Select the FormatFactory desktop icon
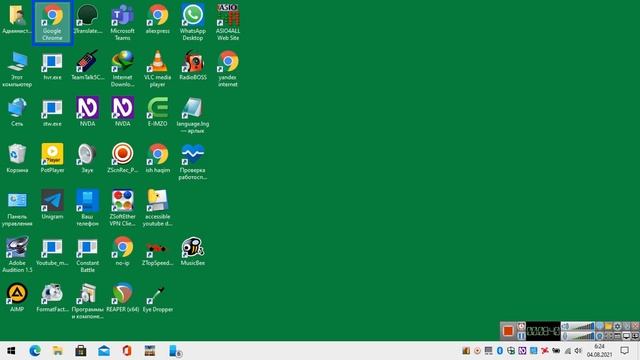The height and width of the screenshot is (360, 640). (52, 298)
